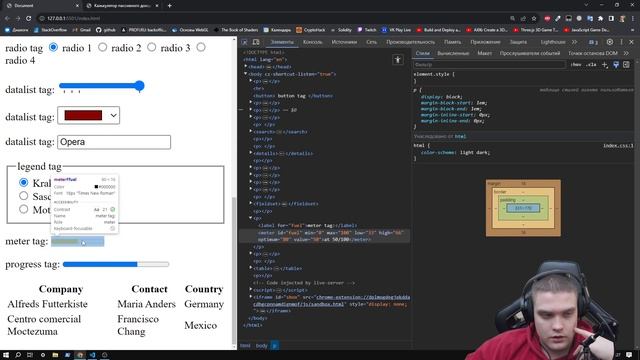Select the radio 4 option

coord(201,47)
